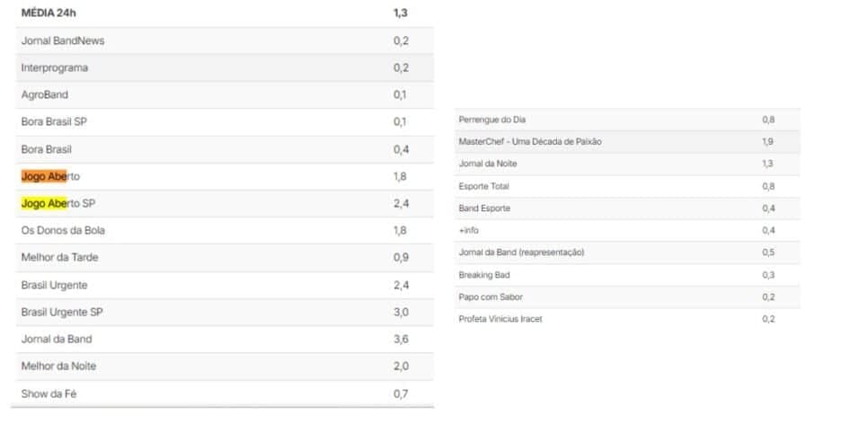Click the Brasil Urgente SP entry
This screenshot has width=868, height=434.
(225, 312)
